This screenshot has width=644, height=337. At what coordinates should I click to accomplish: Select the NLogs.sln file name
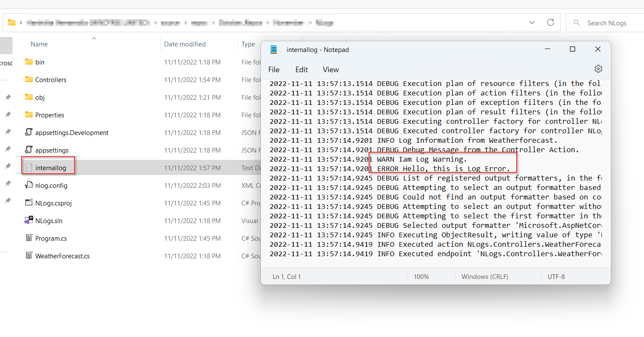[x=49, y=221]
